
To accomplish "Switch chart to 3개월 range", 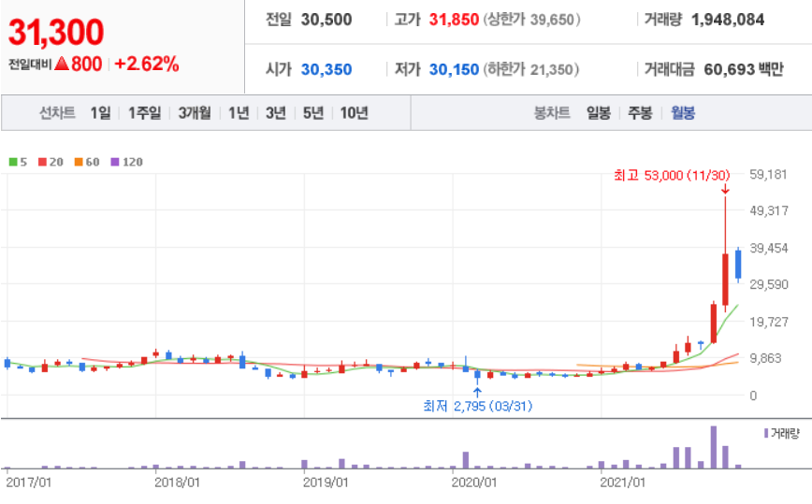I will tap(195, 113).
